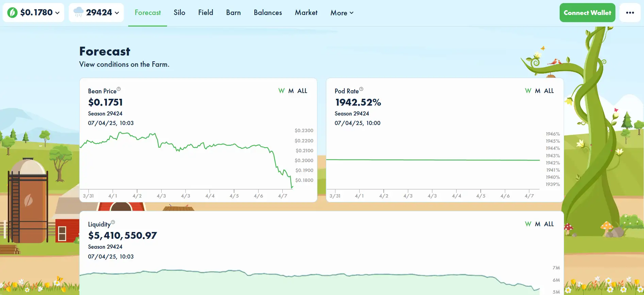Select ALL range on Liquidity chart
The height and width of the screenshot is (295, 644).
click(x=549, y=224)
